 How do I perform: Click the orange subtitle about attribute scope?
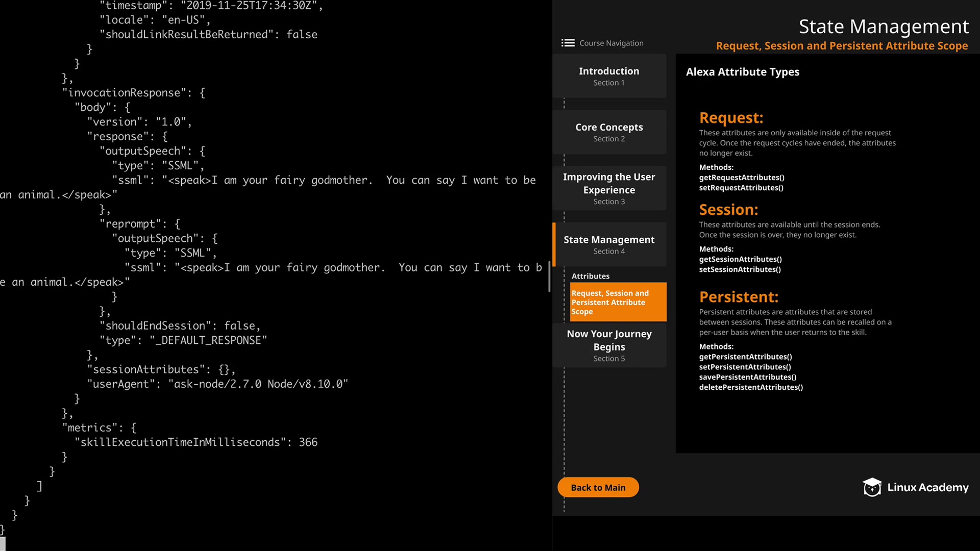point(841,46)
